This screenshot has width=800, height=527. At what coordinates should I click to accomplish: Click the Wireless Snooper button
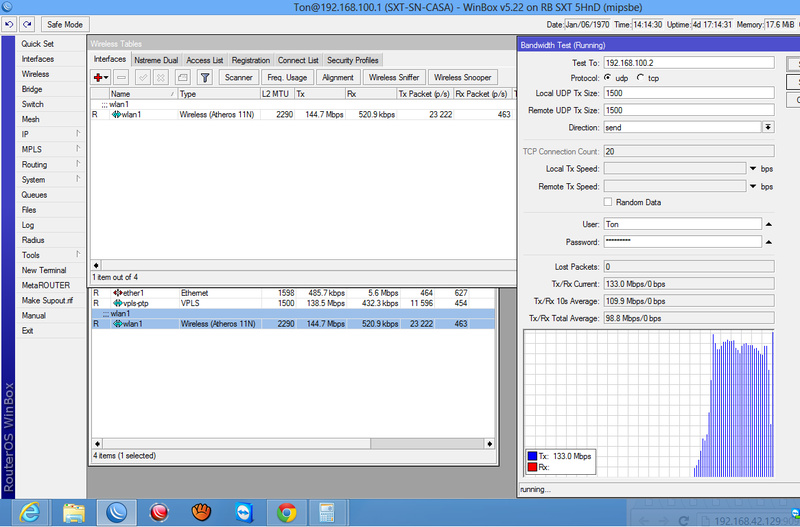pyautogui.click(x=462, y=78)
